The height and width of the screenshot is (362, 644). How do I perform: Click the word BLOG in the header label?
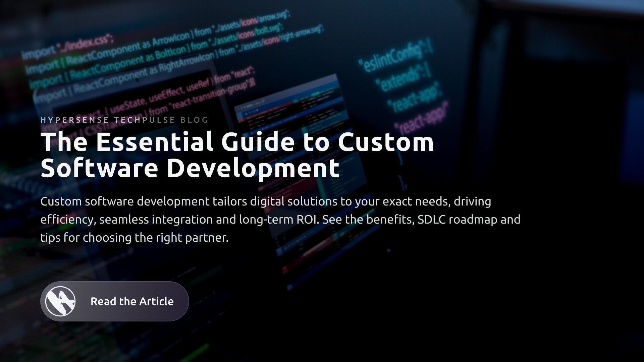194,120
